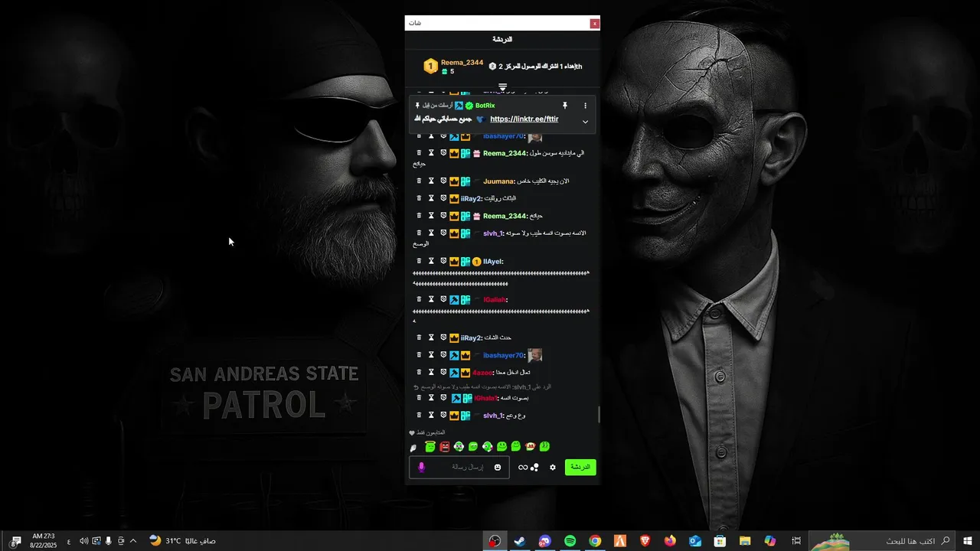The height and width of the screenshot is (551, 980).
Task: Ban IGhala1 using the shield icon
Action: (x=443, y=398)
